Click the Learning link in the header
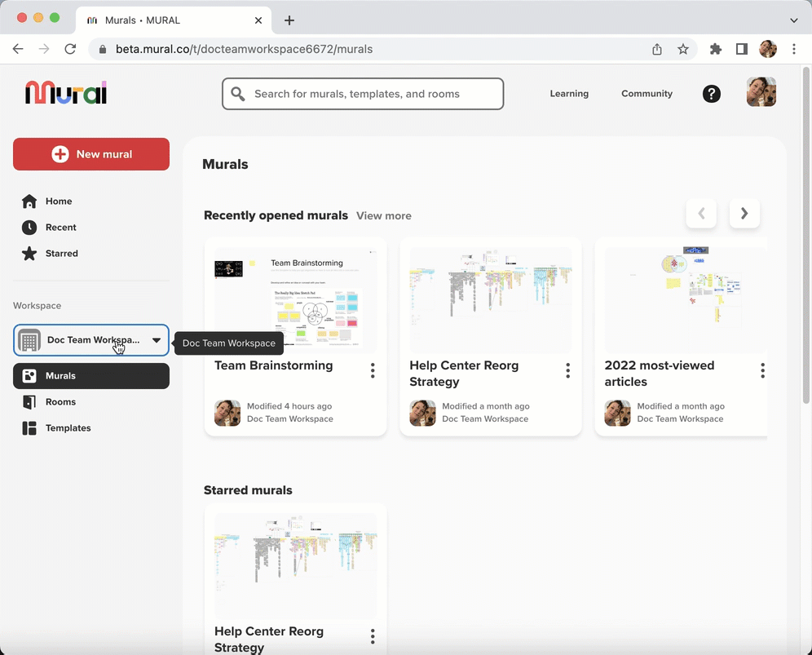 coord(569,94)
